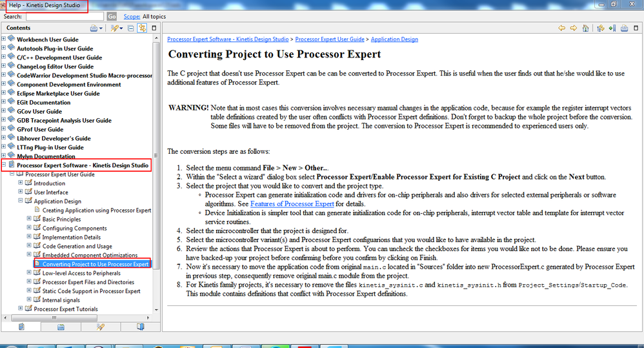Maximize the topic content pane
The height and width of the screenshot is (348, 644).
(636, 28)
